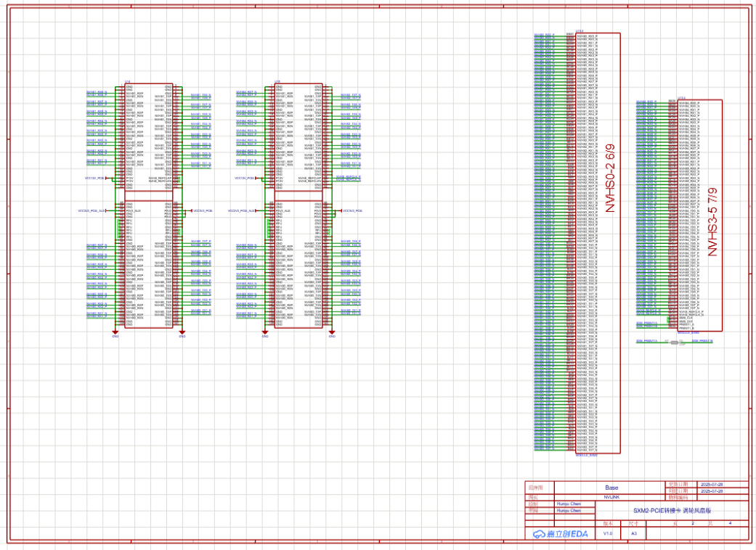Click the upper 2025-07-28 date field
This screenshot has width=756, height=550.
click(x=710, y=484)
